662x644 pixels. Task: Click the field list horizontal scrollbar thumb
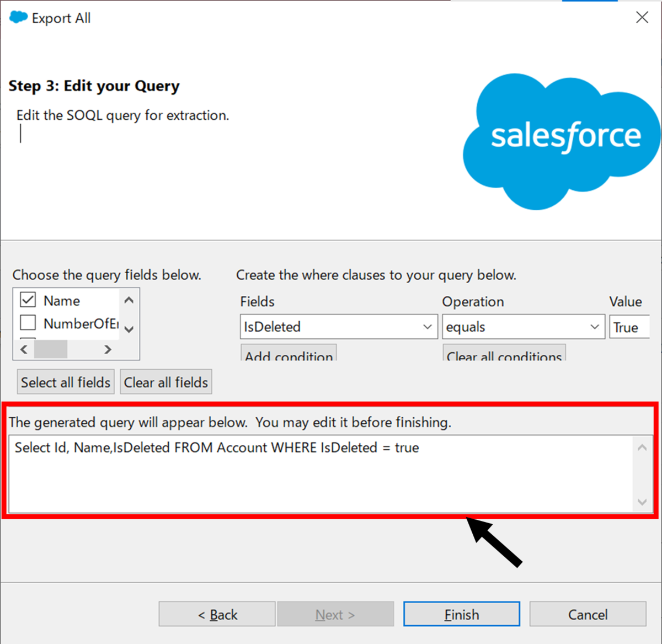(51, 349)
